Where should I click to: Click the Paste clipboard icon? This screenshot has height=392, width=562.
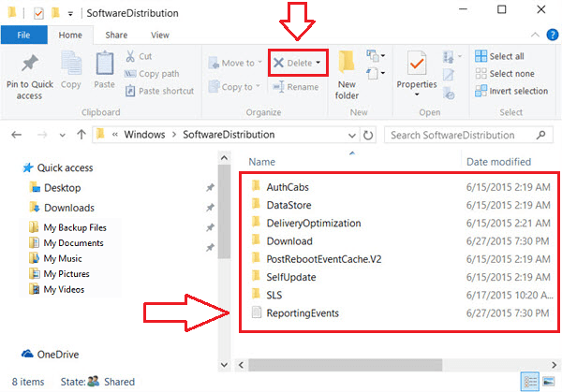click(105, 65)
